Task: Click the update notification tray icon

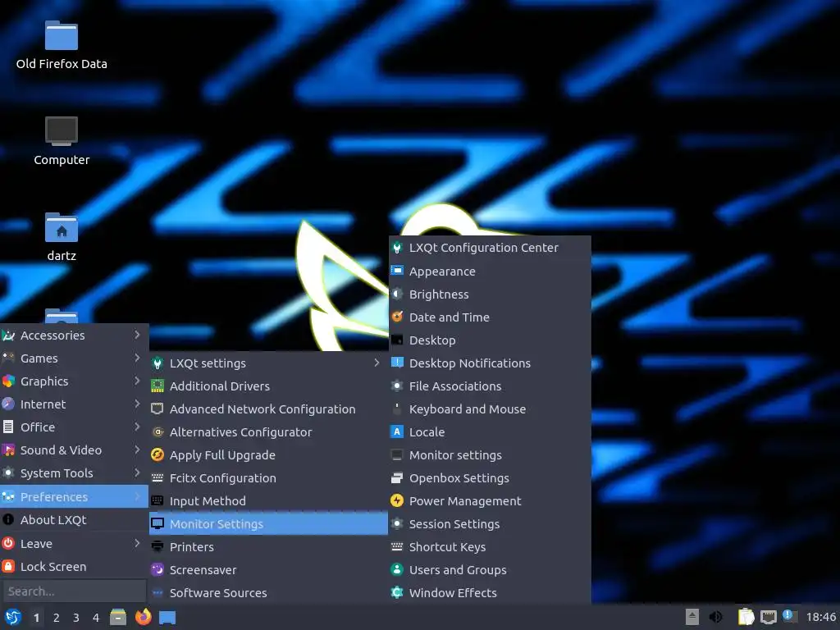Action: coord(789,616)
